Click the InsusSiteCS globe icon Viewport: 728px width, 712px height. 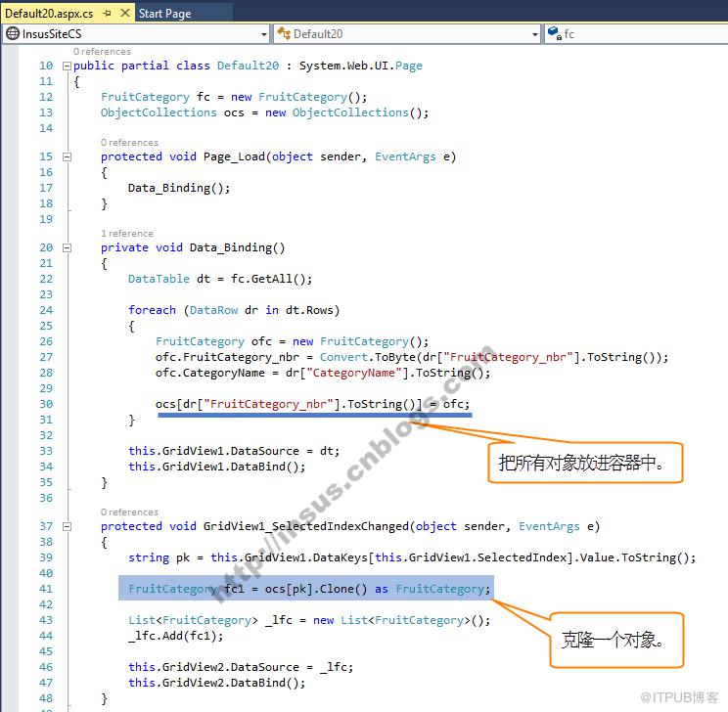point(13,33)
